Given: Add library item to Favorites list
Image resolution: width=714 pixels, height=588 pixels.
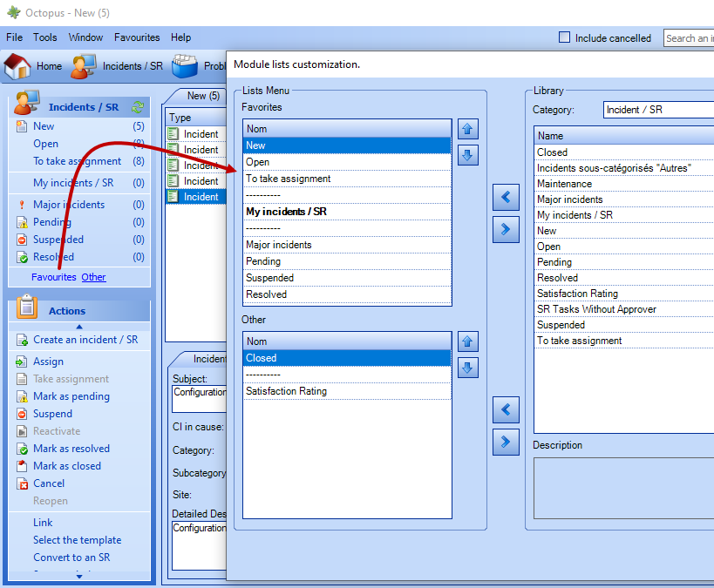Looking at the screenshot, I should click(x=506, y=197).
